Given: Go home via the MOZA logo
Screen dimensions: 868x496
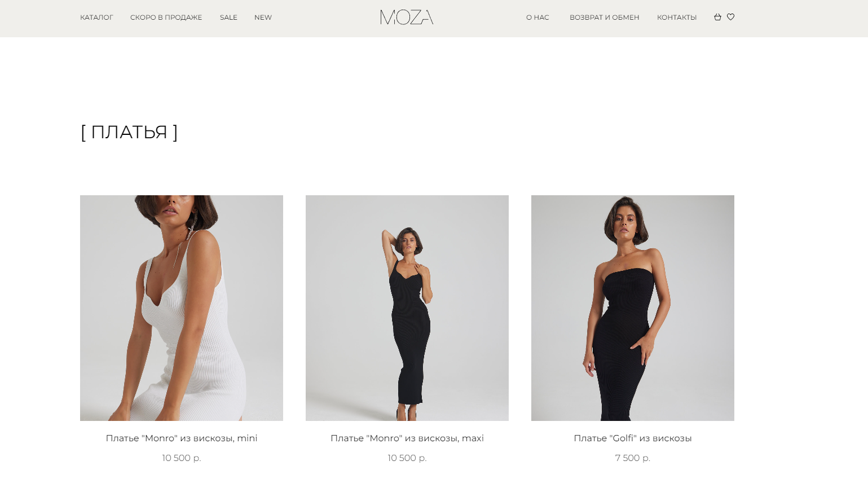Looking at the screenshot, I should [x=407, y=17].
